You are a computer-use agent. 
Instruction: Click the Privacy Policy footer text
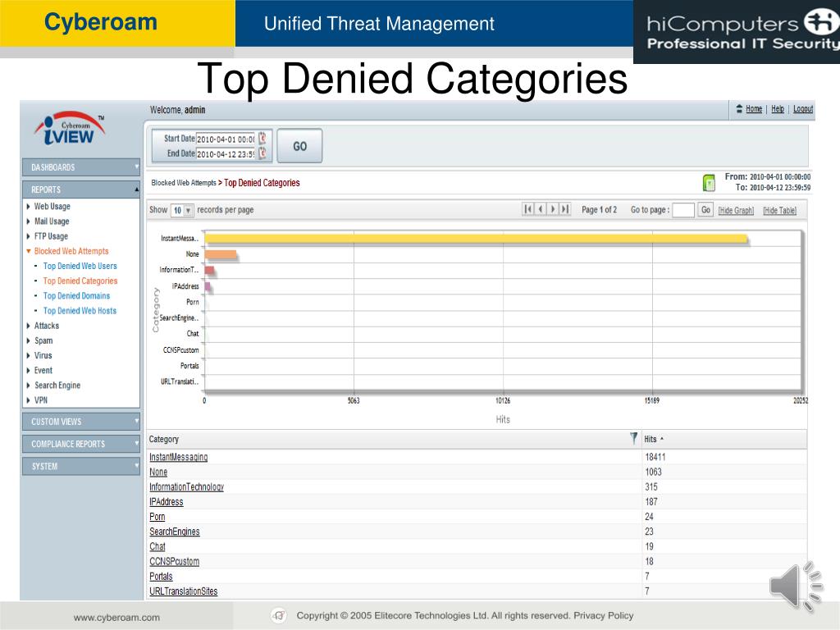(603, 615)
